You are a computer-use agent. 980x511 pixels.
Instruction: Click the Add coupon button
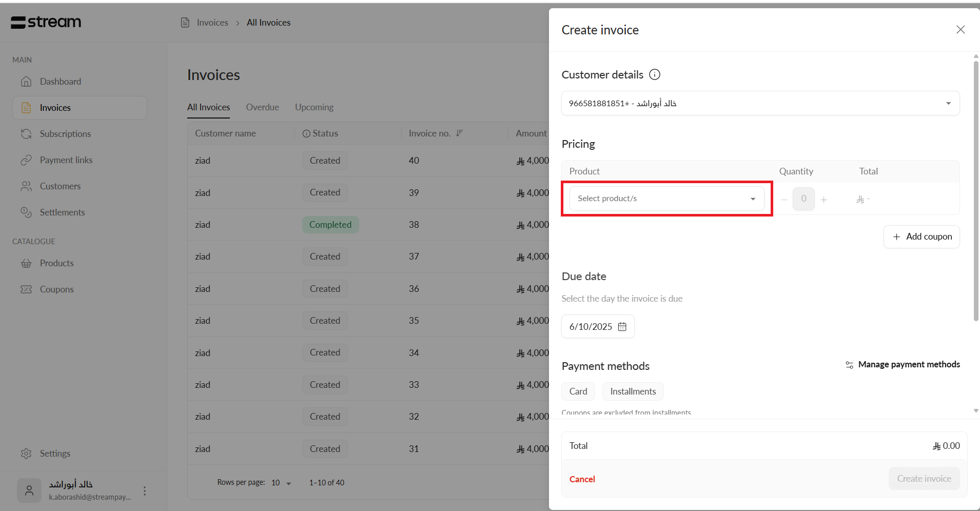(x=922, y=237)
